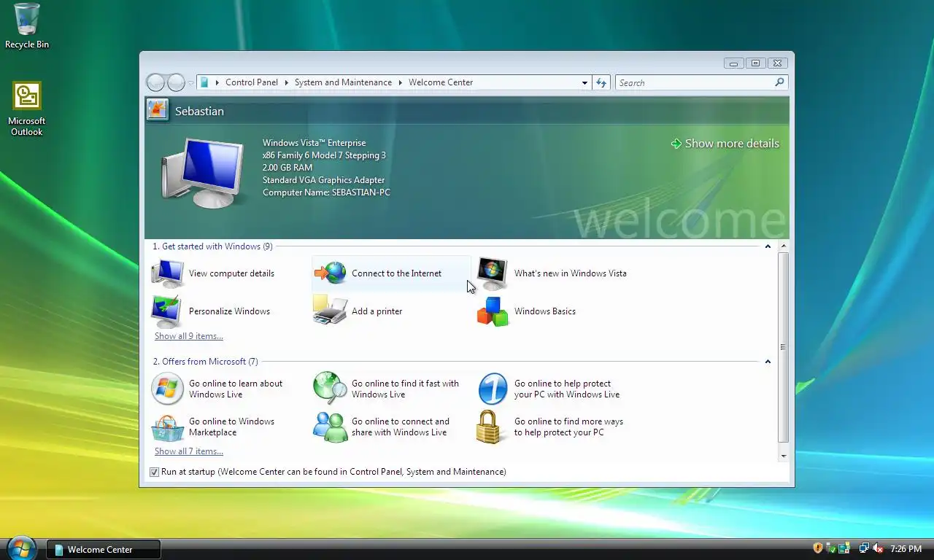
Task: Toggle the Run at startup checkbox
Action: coord(154,472)
